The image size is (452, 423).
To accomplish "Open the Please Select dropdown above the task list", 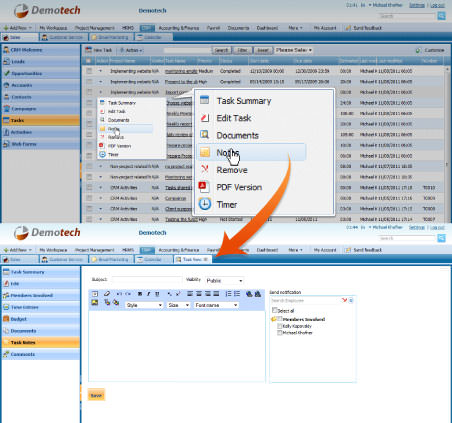I will point(294,50).
